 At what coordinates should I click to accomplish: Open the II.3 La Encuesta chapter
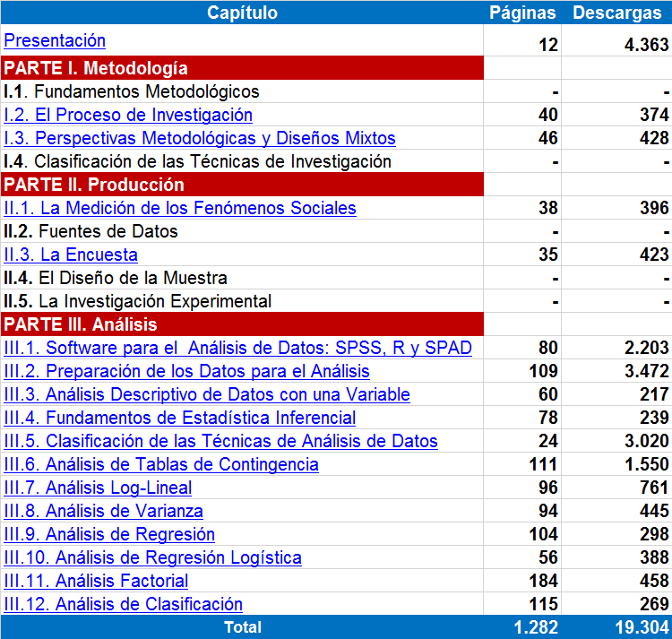tap(71, 255)
